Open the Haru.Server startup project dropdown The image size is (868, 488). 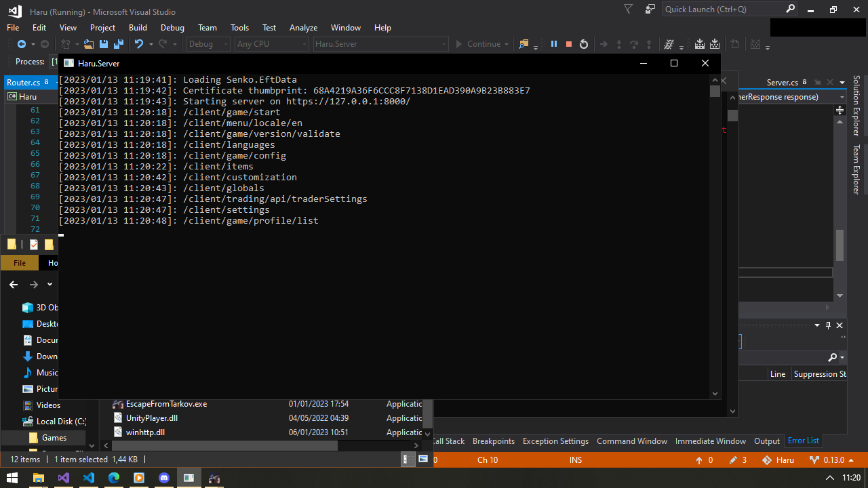click(380, 43)
